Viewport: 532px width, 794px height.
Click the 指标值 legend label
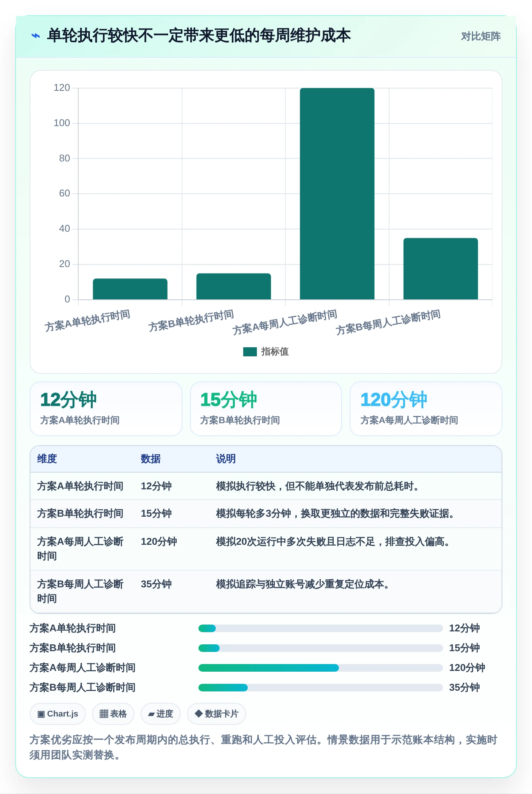coord(275,352)
